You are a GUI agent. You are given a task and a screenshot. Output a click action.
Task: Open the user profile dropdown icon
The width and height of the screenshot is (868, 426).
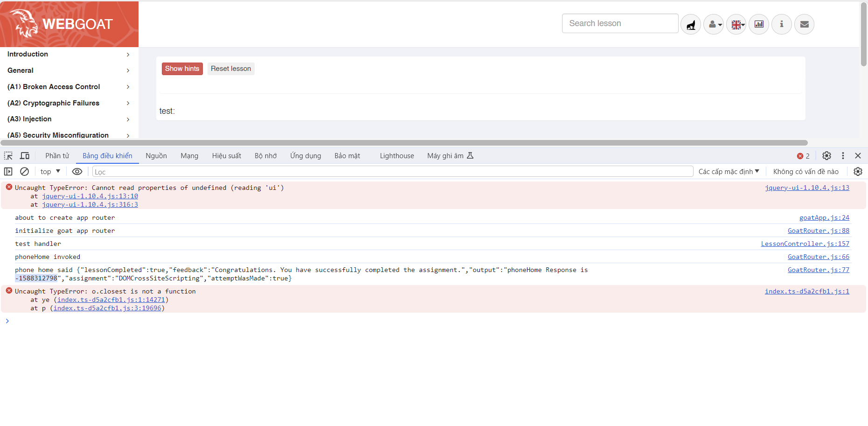click(714, 24)
